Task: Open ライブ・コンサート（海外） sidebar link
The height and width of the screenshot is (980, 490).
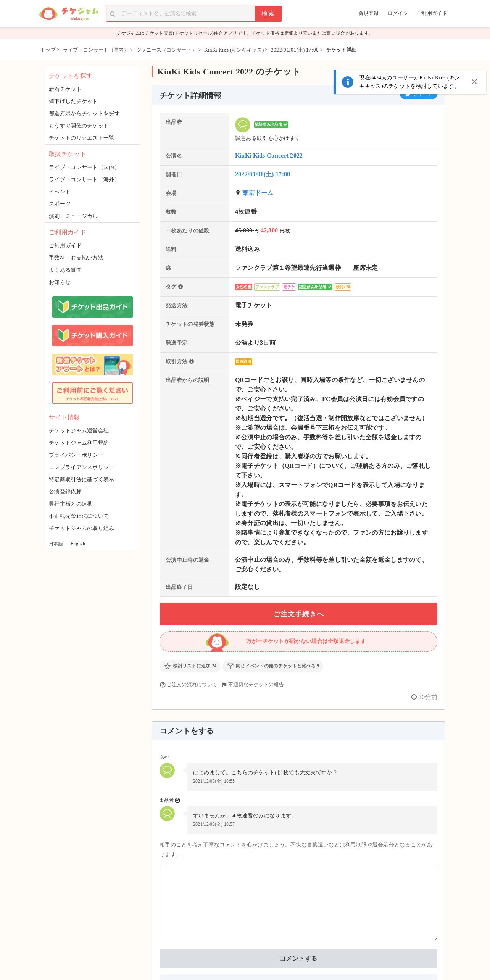Action: coord(84,180)
